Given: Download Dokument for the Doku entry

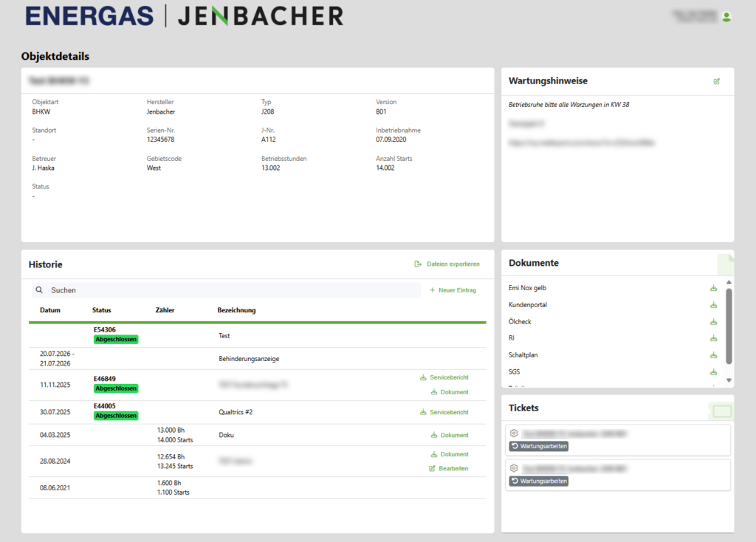Looking at the screenshot, I should [x=450, y=435].
